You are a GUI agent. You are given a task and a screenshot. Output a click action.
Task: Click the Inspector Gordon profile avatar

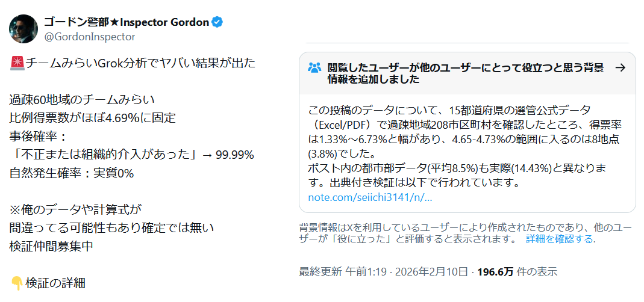tap(24, 28)
